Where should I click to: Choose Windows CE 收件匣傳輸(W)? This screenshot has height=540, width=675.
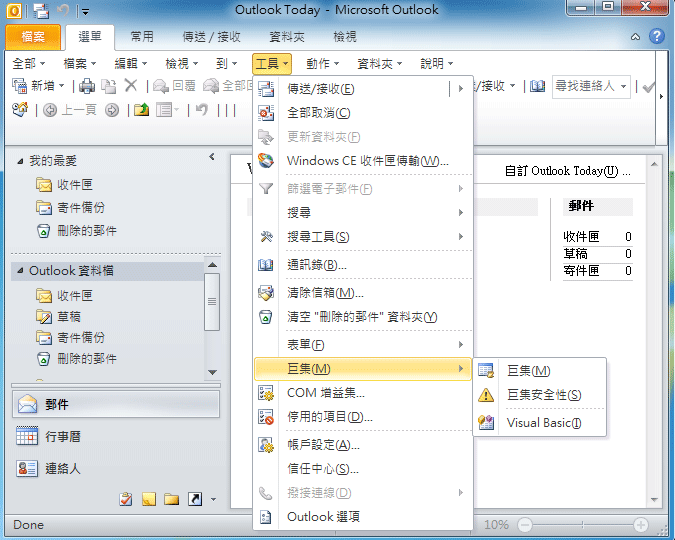(362, 161)
